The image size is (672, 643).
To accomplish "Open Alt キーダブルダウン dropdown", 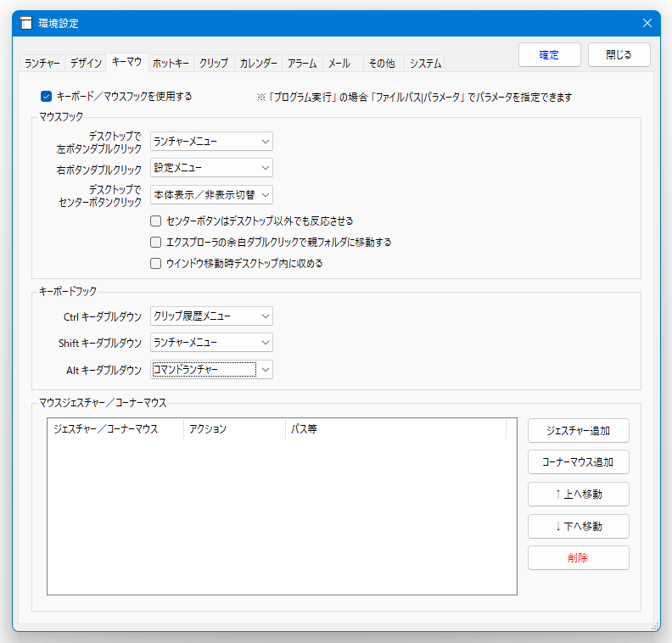I will (x=211, y=370).
